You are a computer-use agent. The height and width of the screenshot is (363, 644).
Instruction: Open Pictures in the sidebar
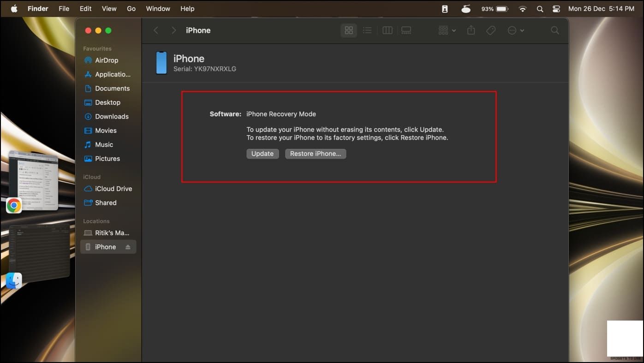coord(102,159)
